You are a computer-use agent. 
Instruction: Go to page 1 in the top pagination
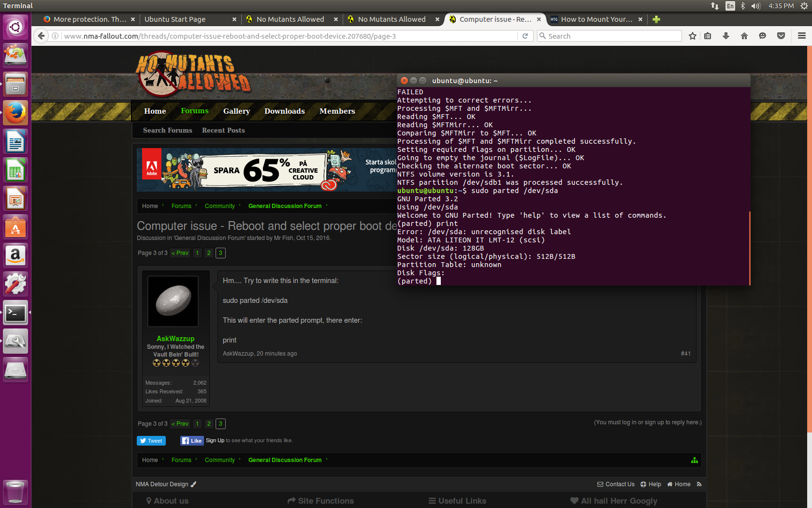197,253
